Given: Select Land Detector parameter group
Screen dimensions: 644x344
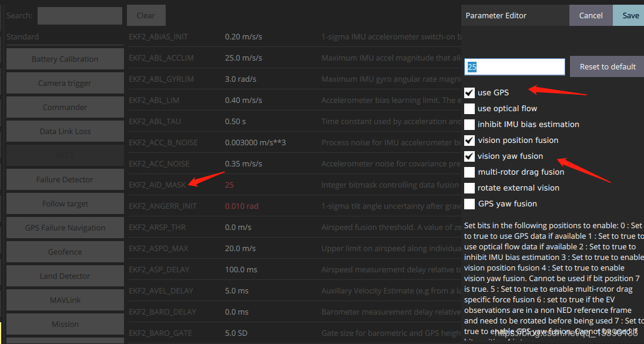Looking at the screenshot, I should (x=65, y=276).
